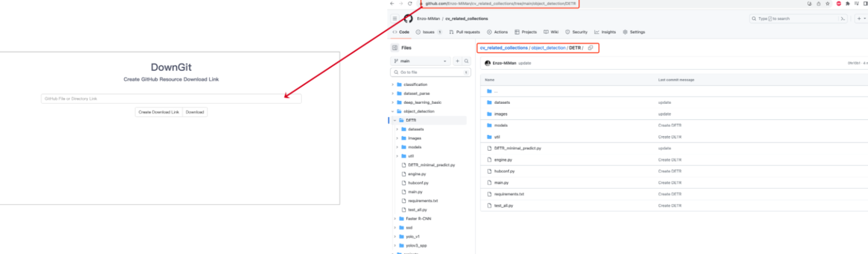Select hubconf.py in the file tree
Viewport: 868px width, 254px height.
point(418,183)
